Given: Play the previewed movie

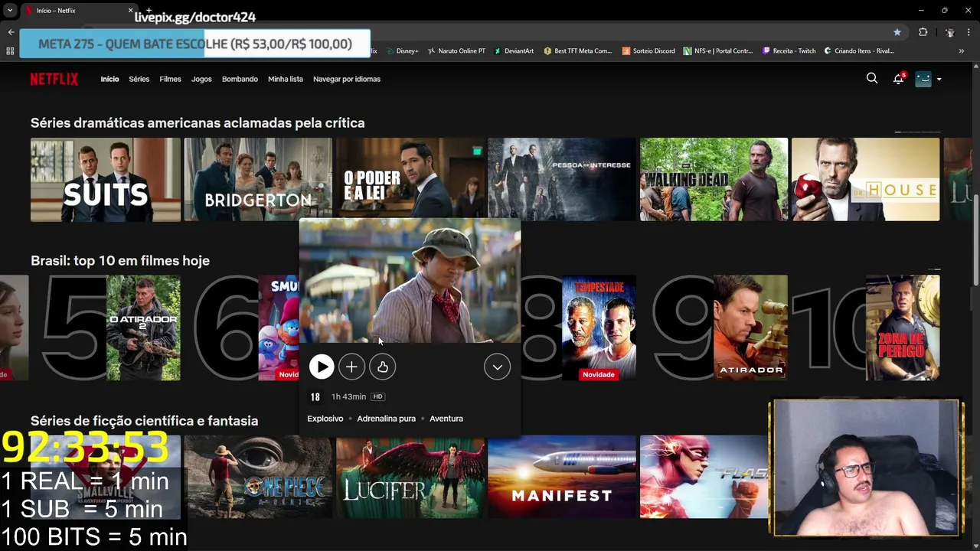Looking at the screenshot, I should 322,367.
